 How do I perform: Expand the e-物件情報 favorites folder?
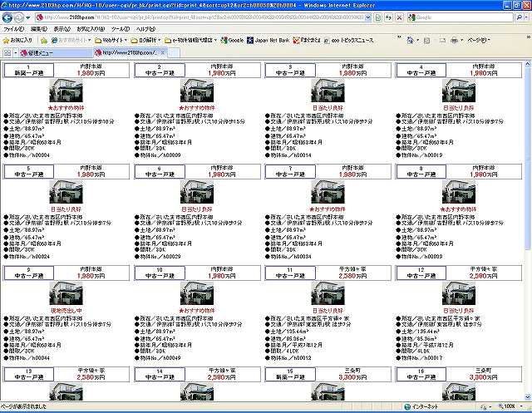pos(190,41)
